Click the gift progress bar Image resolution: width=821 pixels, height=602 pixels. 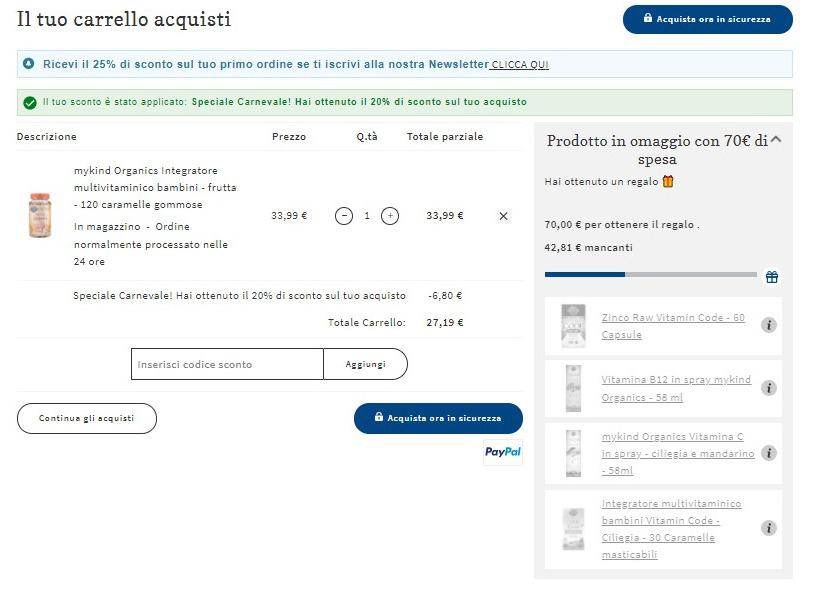pos(651,274)
